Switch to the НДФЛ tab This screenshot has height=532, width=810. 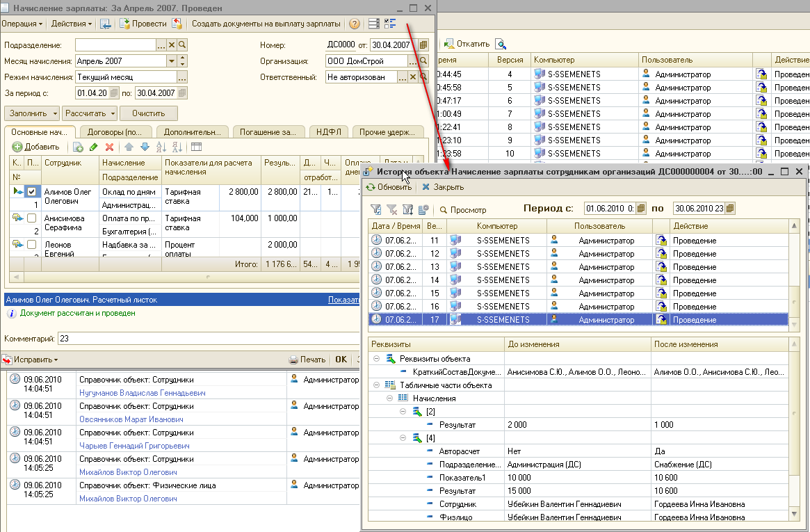(x=328, y=131)
